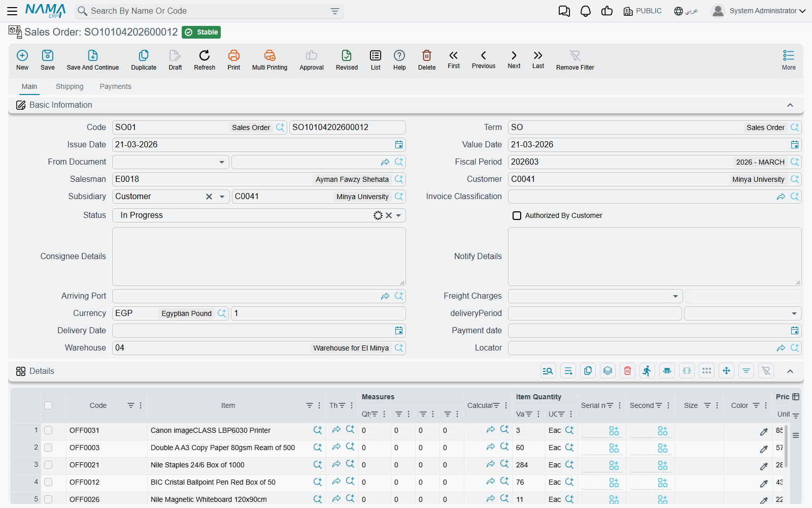Open Salesman lookup search icon
The height and width of the screenshot is (508, 812).
tap(399, 179)
